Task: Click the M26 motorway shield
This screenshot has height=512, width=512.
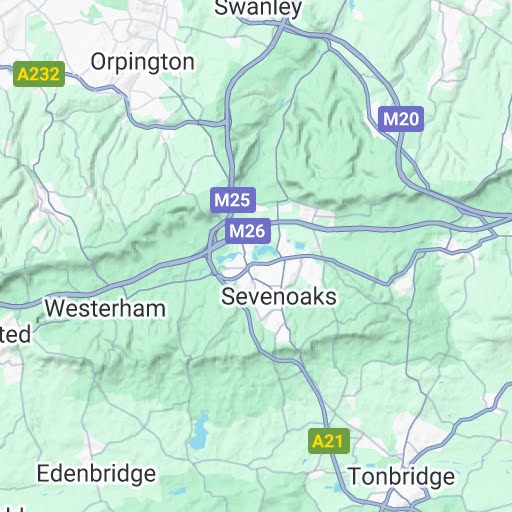Action: pos(248,231)
